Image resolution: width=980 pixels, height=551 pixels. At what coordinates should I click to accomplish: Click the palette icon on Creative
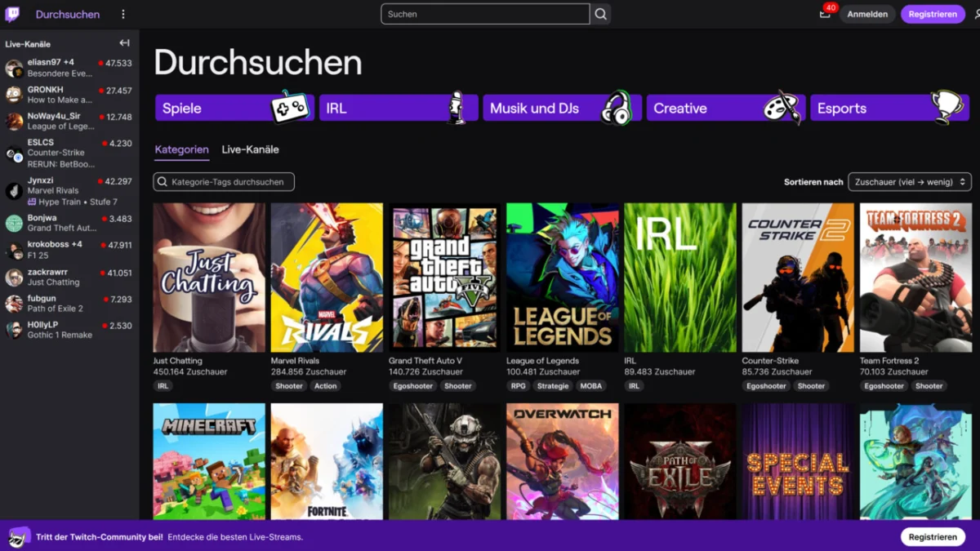coord(782,107)
